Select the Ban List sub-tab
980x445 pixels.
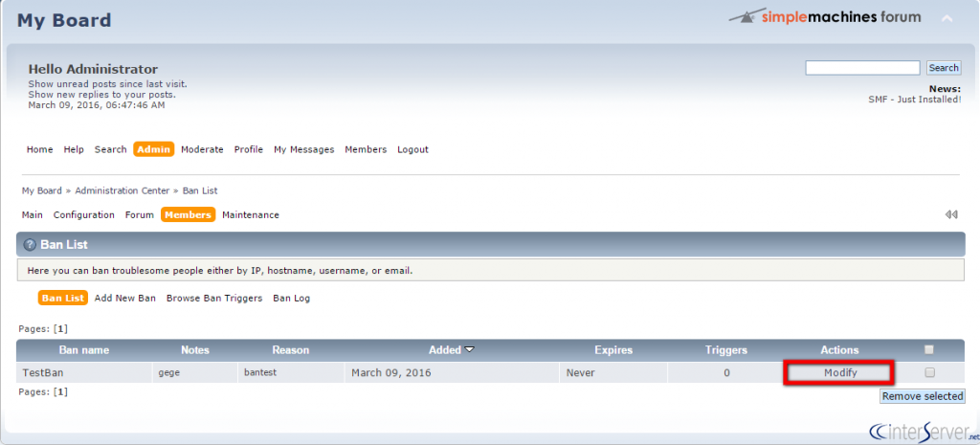pyautogui.click(x=63, y=299)
